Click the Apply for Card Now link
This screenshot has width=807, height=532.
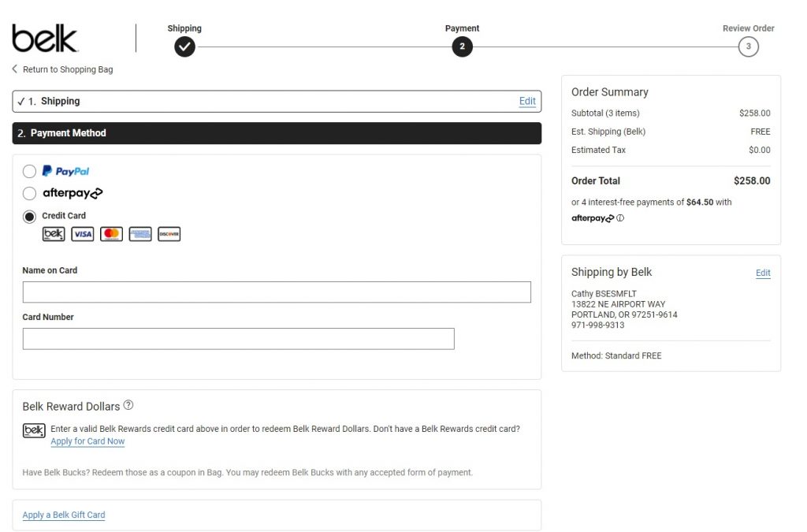[x=87, y=441]
